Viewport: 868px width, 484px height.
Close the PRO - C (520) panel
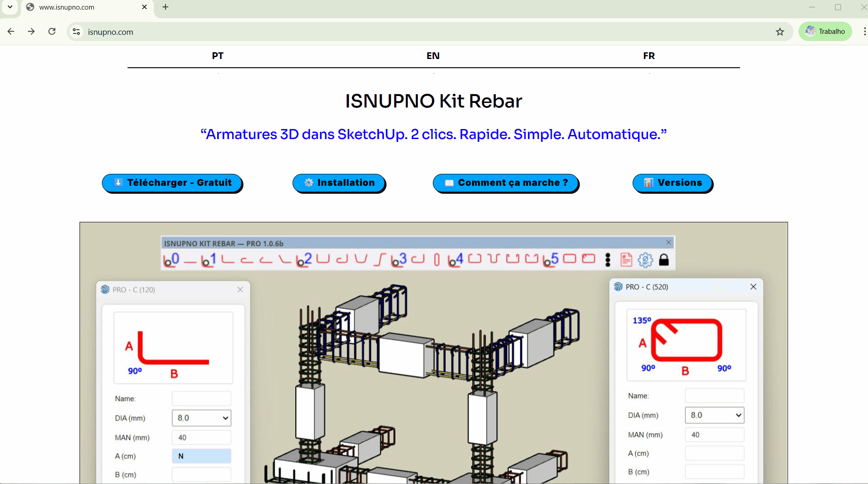(x=753, y=287)
